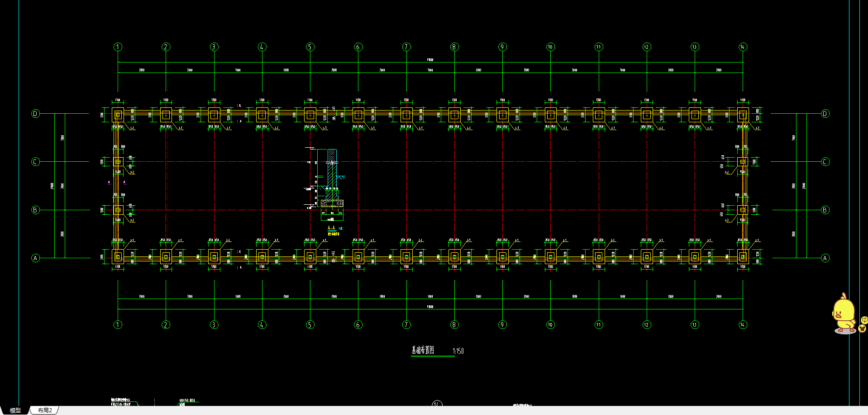
Task: Select axis bubble 10 in the bottom row
Action: point(550,324)
